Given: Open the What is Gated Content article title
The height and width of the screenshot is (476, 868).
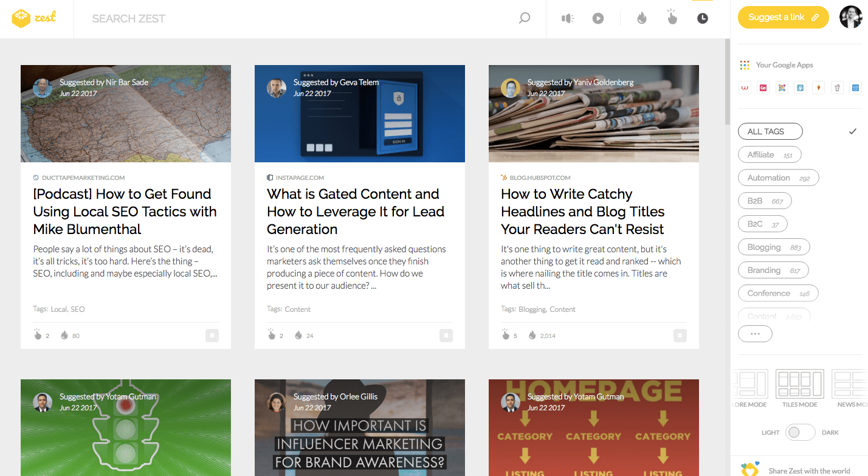Looking at the screenshot, I should (356, 212).
